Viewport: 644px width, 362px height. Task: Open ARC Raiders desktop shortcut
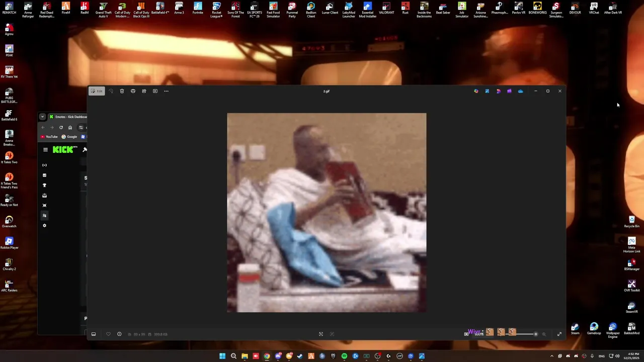9,286
